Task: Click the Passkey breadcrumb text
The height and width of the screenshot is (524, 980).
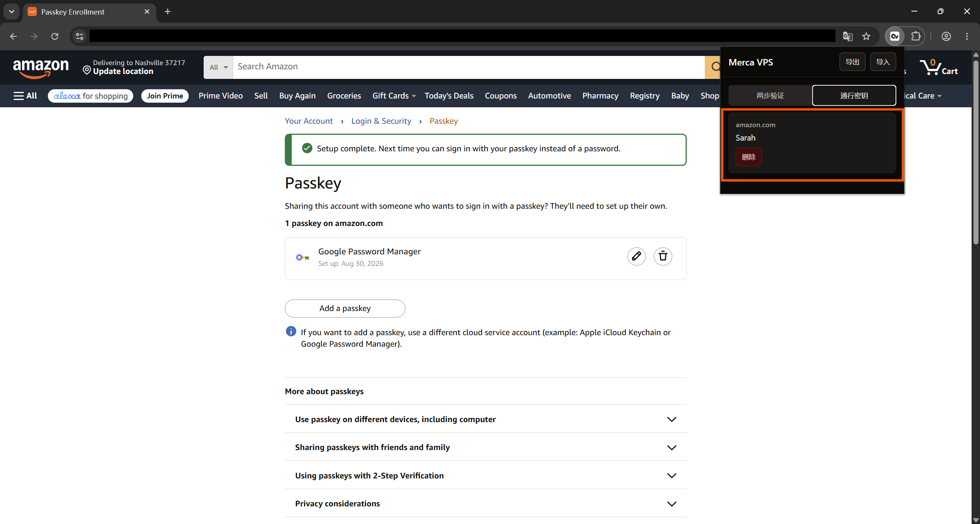Action: tap(444, 121)
